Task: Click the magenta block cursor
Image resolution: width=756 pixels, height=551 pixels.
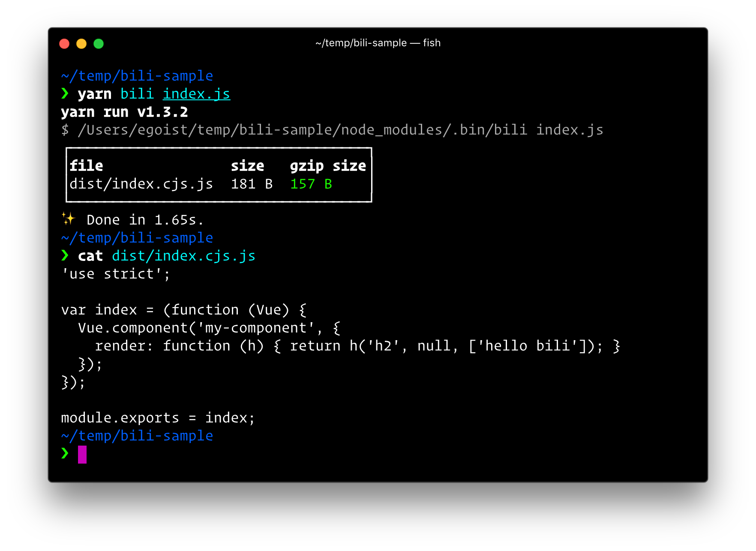Action: point(82,454)
